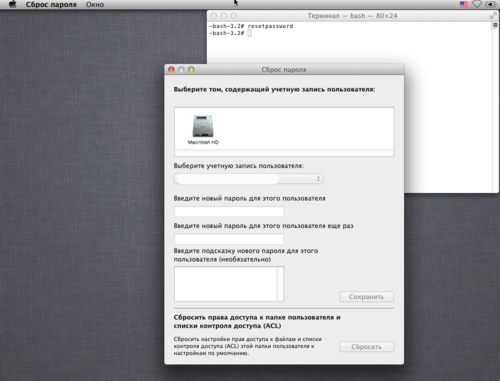The image size is (500, 381).
Task: Zoom the Сброс пароля window with green button
Action: [191, 69]
